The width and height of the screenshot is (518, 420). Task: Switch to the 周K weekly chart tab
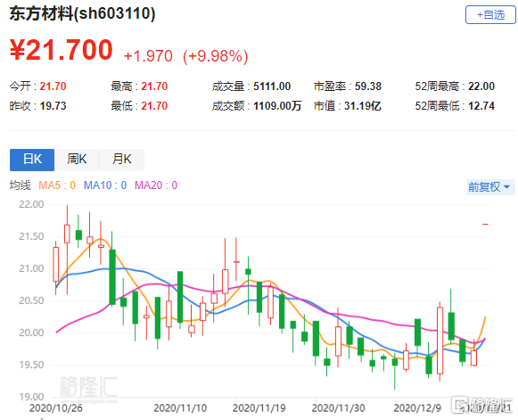[x=77, y=160]
